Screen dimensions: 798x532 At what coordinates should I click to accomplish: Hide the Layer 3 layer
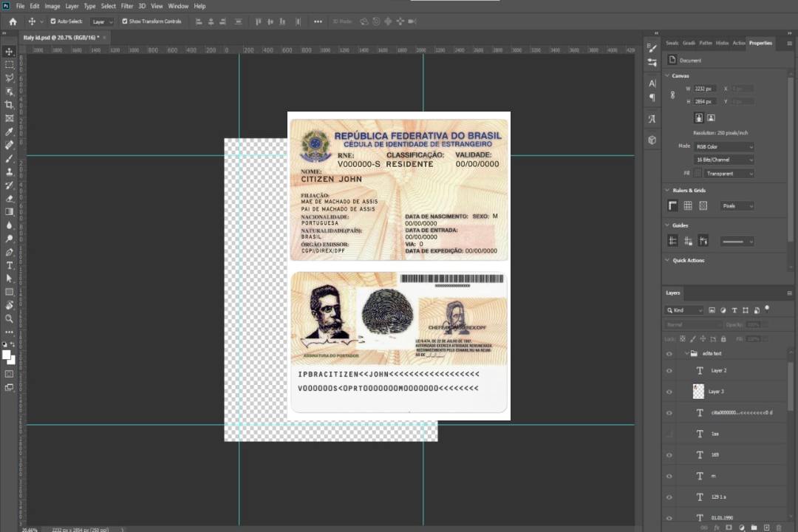[x=669, y=392]
